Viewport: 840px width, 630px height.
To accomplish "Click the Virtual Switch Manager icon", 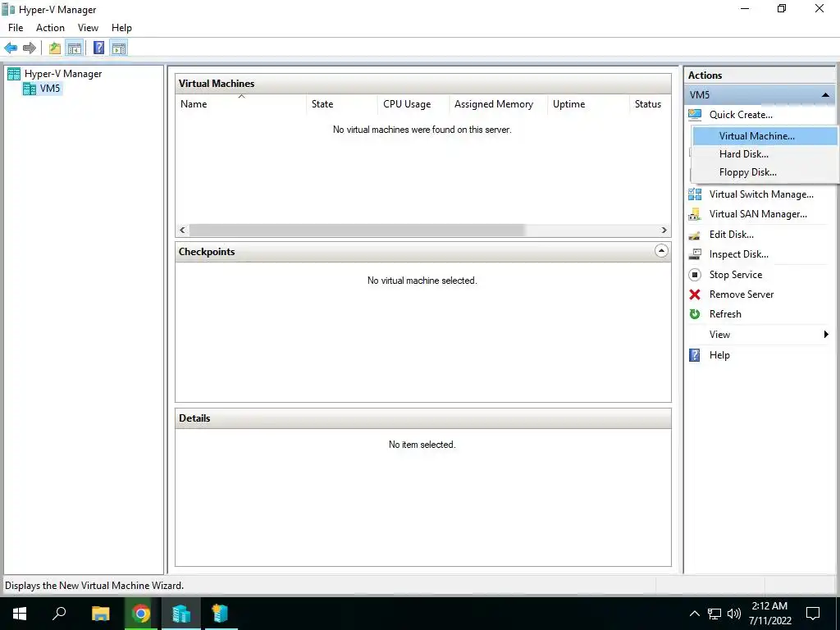I will point(695,194).
